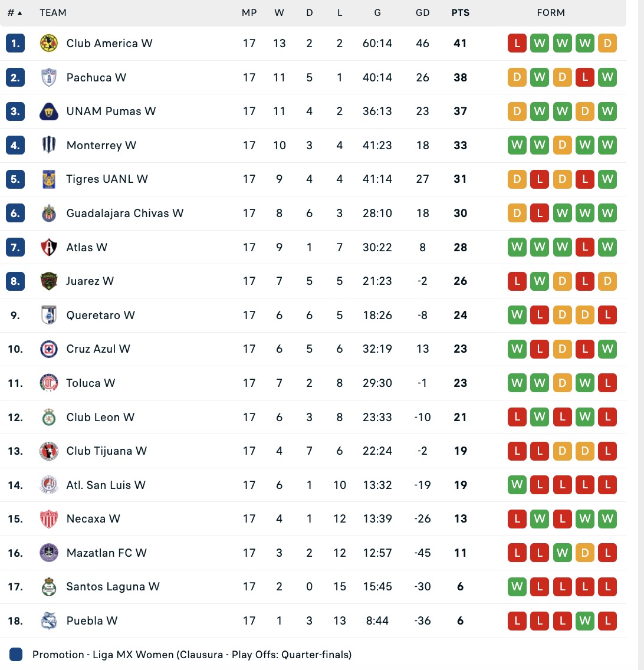Open the Guadalajara Chivas W team page
This screenshot has height=670, width=644.
(124, 213)
